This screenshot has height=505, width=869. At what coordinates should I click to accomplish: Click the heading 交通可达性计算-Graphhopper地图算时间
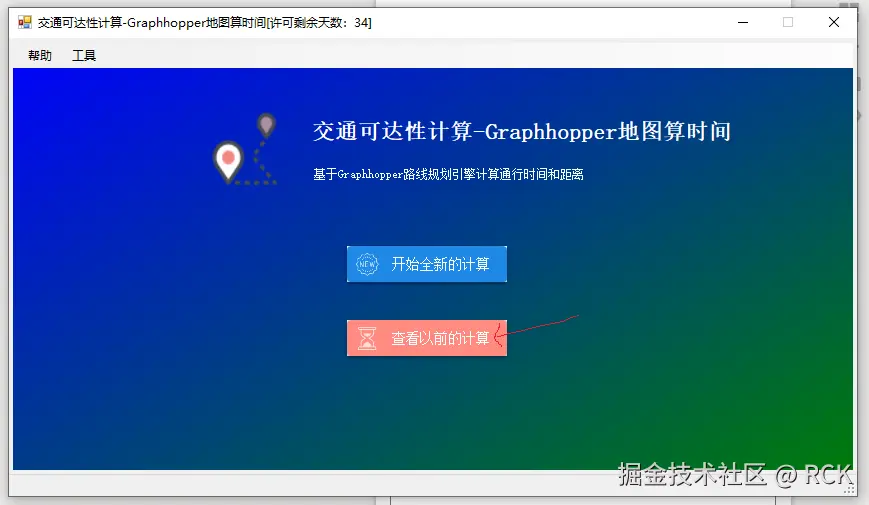click(x=522, y=132)
